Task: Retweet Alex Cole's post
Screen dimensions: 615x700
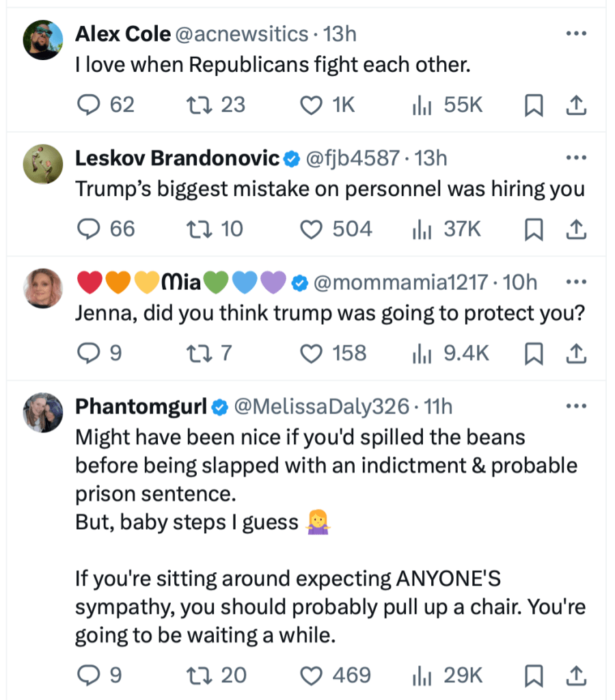Action: click(197, 105)
